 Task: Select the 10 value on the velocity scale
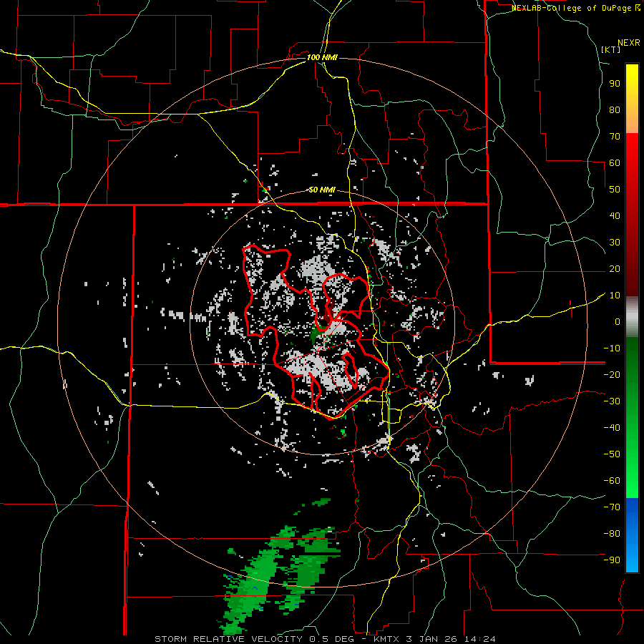(615, 296)
